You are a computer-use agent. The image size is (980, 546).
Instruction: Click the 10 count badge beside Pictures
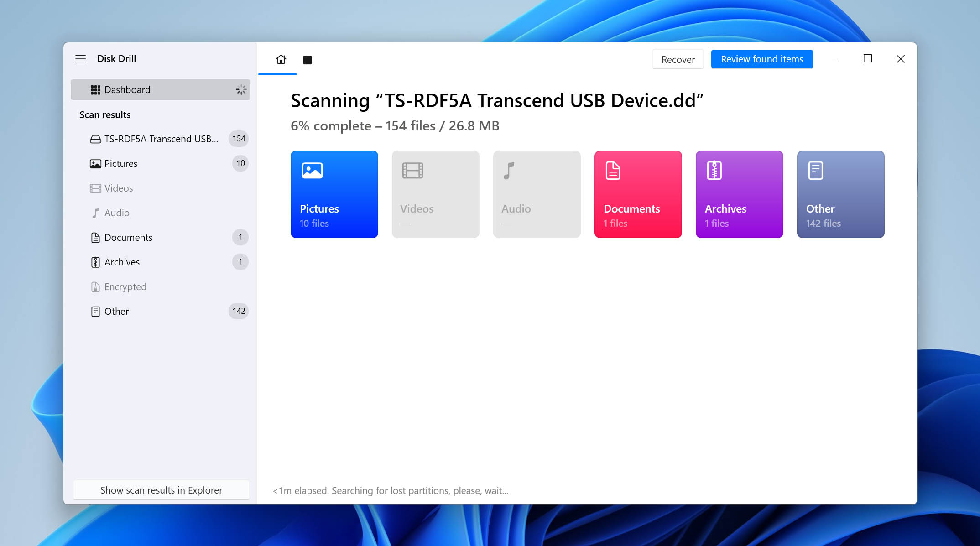point(240,163)
